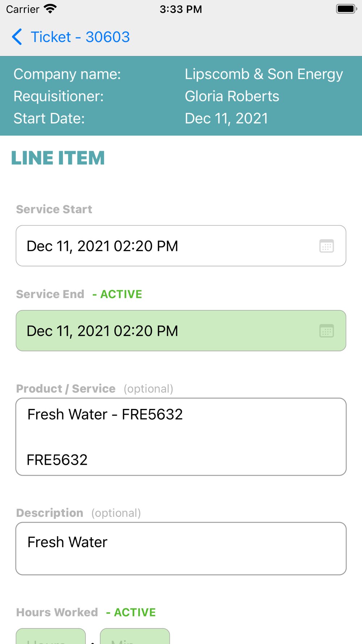This screenshot has height=644, width=362.
Task: Open the Service End calendar icon
Action: tap(327, 331)
